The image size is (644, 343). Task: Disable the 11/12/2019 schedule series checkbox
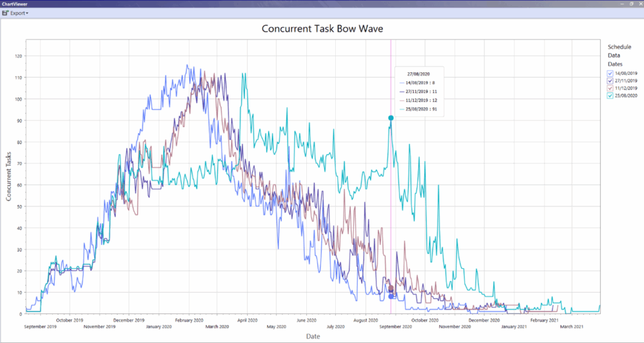(x=610, y=88)
